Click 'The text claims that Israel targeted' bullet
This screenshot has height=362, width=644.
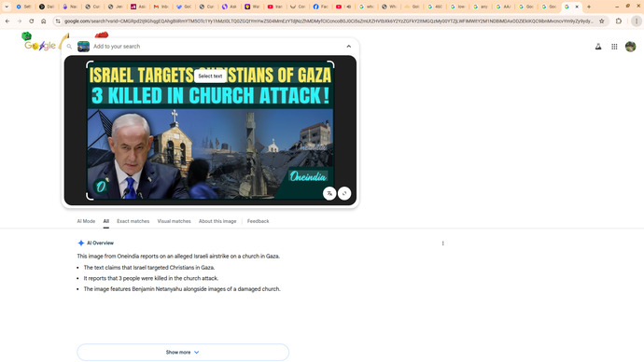pyautogui.click(x=149, y=267)
